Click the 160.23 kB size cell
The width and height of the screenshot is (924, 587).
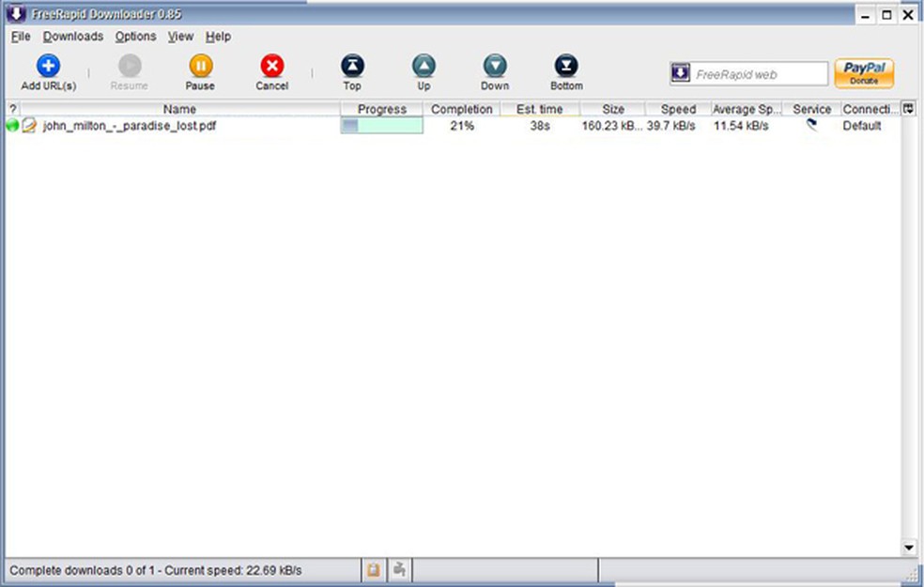[611, 126]
